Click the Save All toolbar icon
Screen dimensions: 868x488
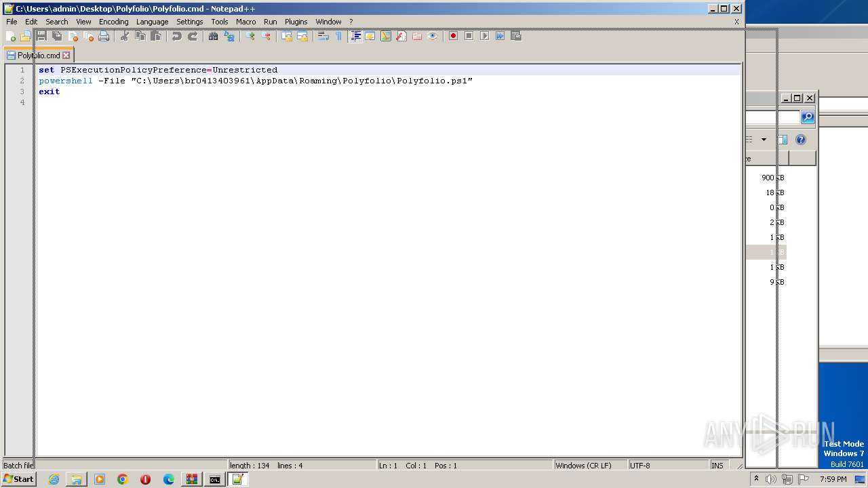pos(57,36)
